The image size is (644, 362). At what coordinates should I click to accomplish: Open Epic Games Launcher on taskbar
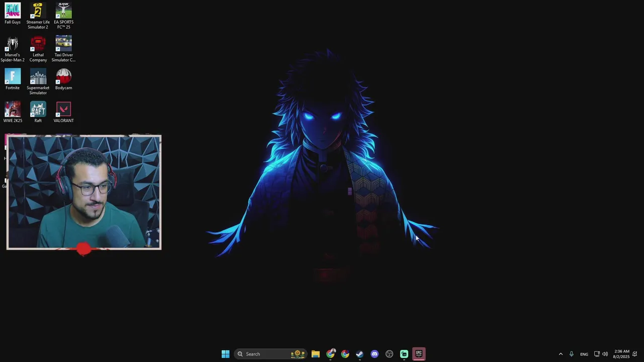pos(419,354)
